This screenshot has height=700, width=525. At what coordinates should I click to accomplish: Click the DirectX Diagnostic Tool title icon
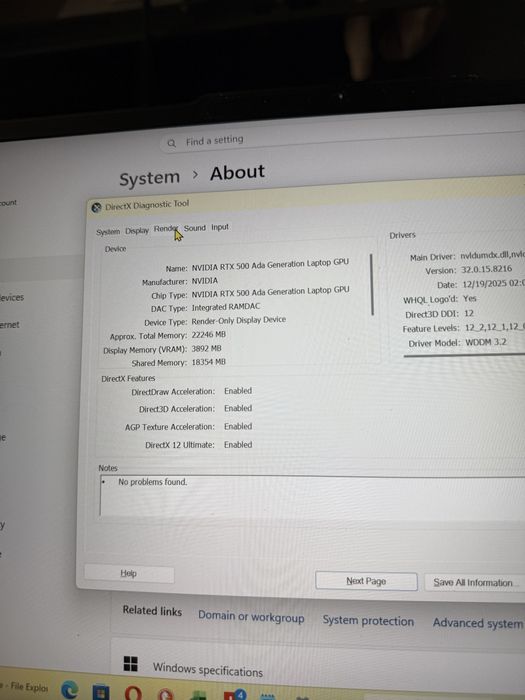point(96,208)
